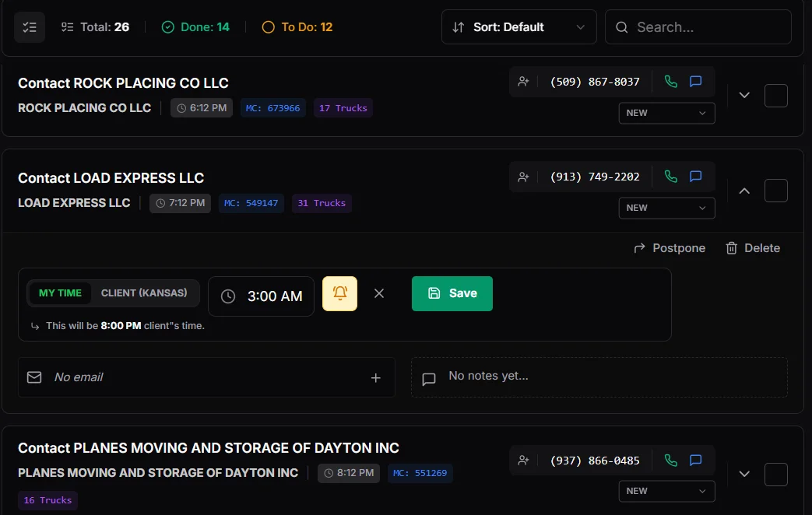The height and width of the screenshot is (515, 812).
Task: Click the plus icon to add email
Action: click(x=376, y=378)
